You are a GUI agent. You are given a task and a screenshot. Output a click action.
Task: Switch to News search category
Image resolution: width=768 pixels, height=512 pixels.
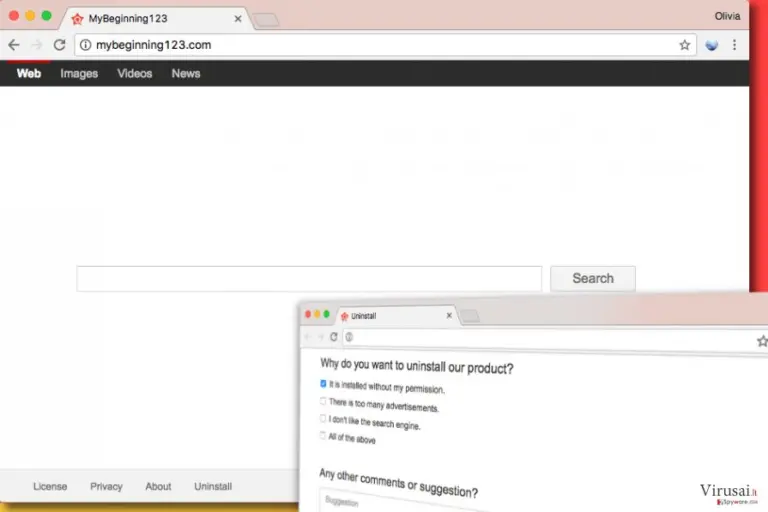[x=186, y=73]
